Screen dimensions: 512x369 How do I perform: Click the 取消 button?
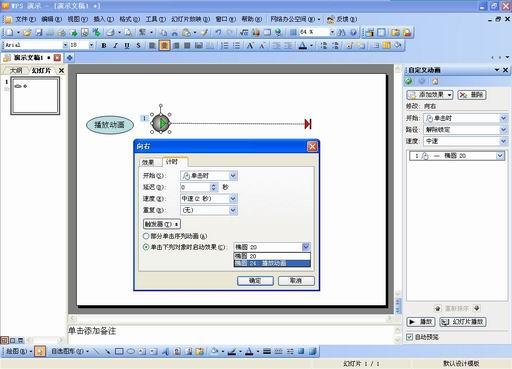(296, 281)
